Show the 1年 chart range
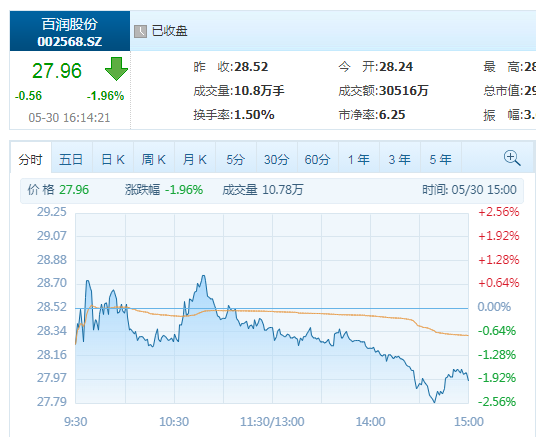The image size is (536, 437). coord(359,159)
